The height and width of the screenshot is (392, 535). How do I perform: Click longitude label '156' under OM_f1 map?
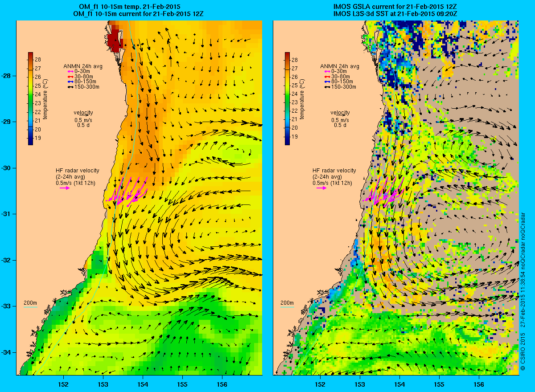222,384
